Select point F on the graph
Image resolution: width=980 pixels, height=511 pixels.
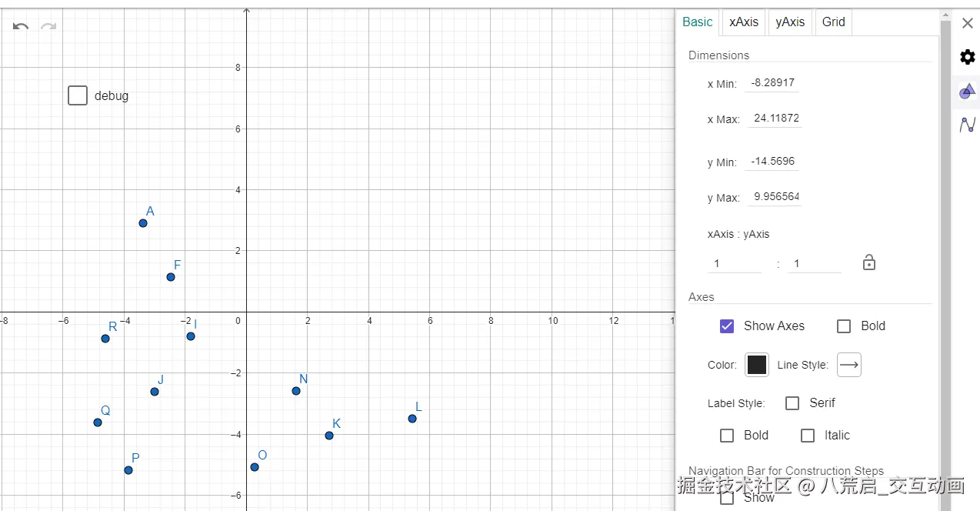pyautogui.click(x=171, y=277)
